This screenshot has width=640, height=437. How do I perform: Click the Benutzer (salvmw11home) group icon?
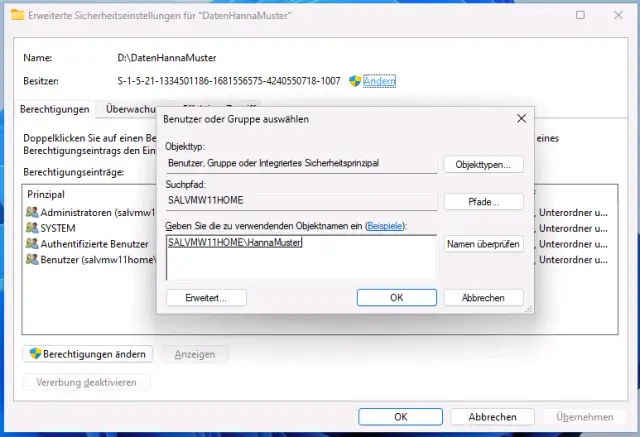32,259
